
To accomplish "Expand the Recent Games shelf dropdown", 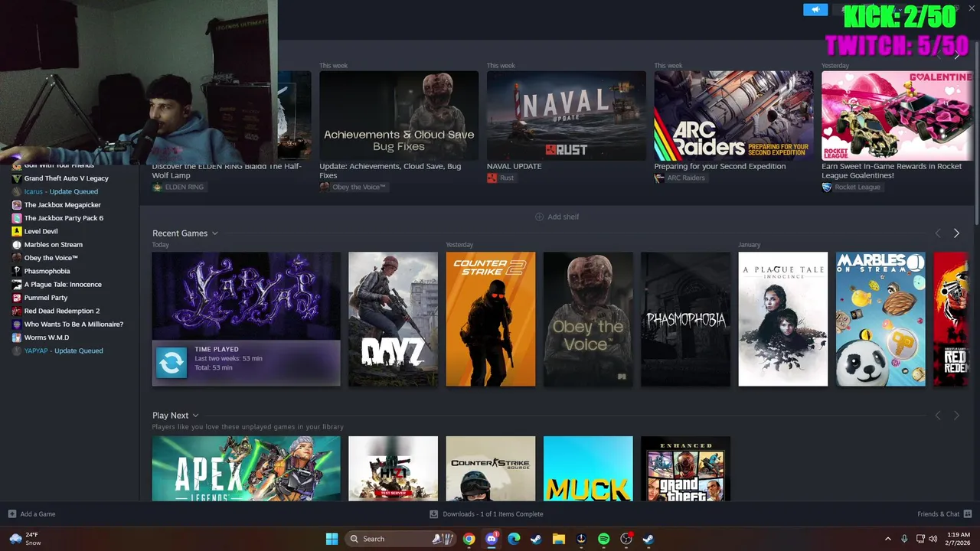I will pos(215,233).
